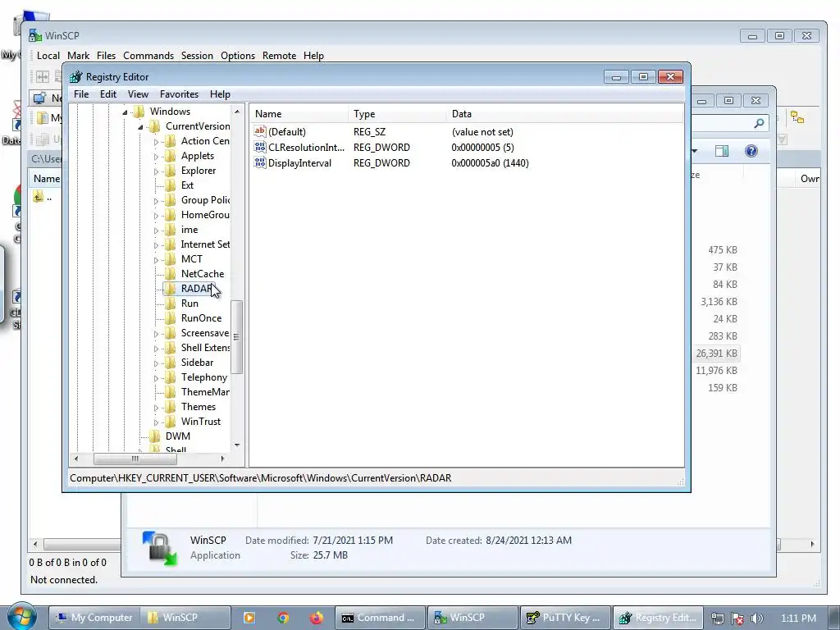Select the Screensaver key in tree
The height and width of the screenshot is (630, 840).
[x=204, y=333]
